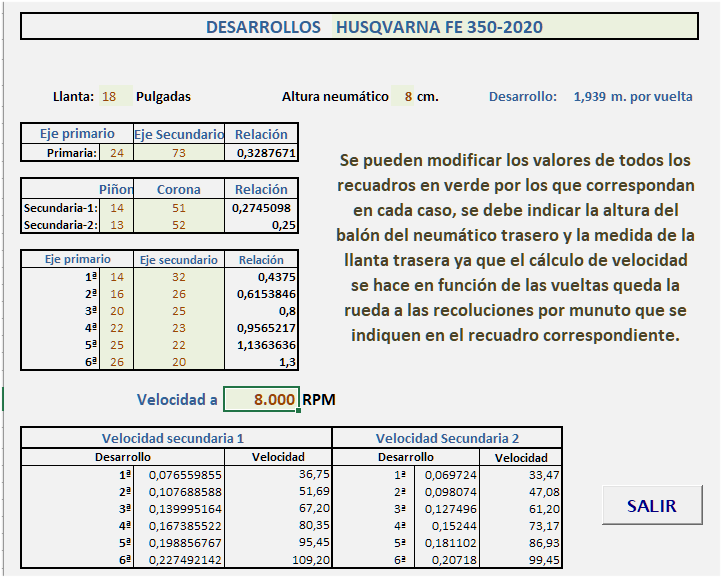Click the Piñon column header
Viewport: 721px width, 577px height.
point(116,189)
